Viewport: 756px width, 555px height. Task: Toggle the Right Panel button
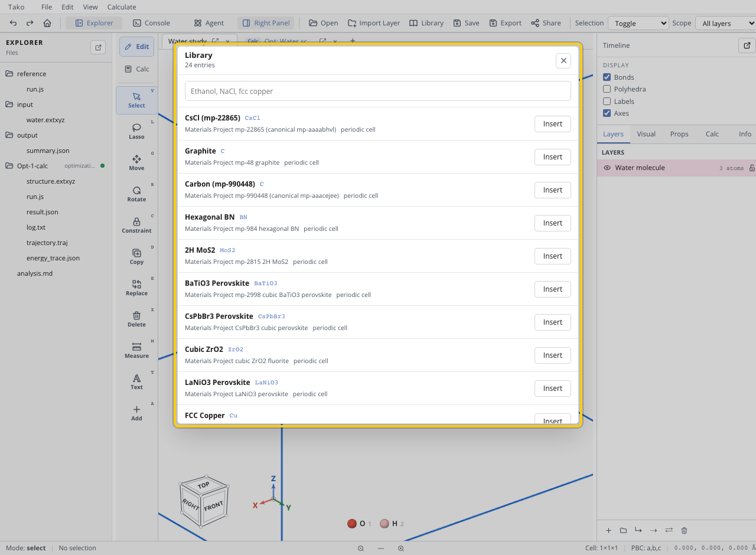(266, 23)
